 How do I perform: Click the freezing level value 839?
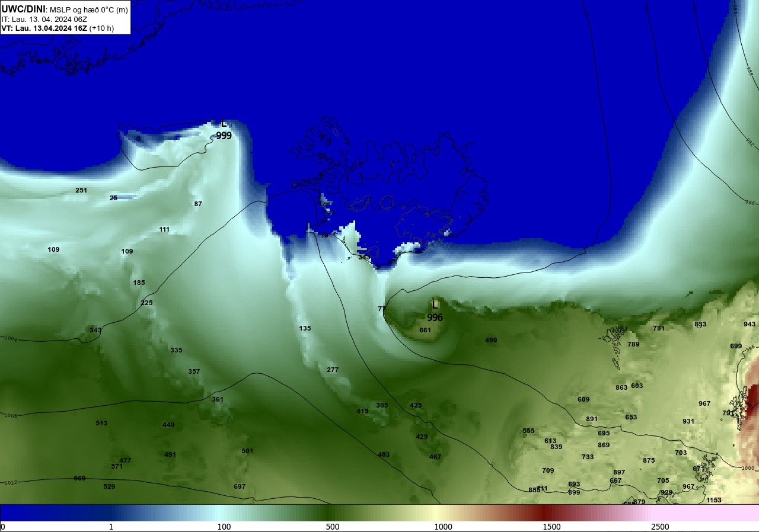click(556, 447)
